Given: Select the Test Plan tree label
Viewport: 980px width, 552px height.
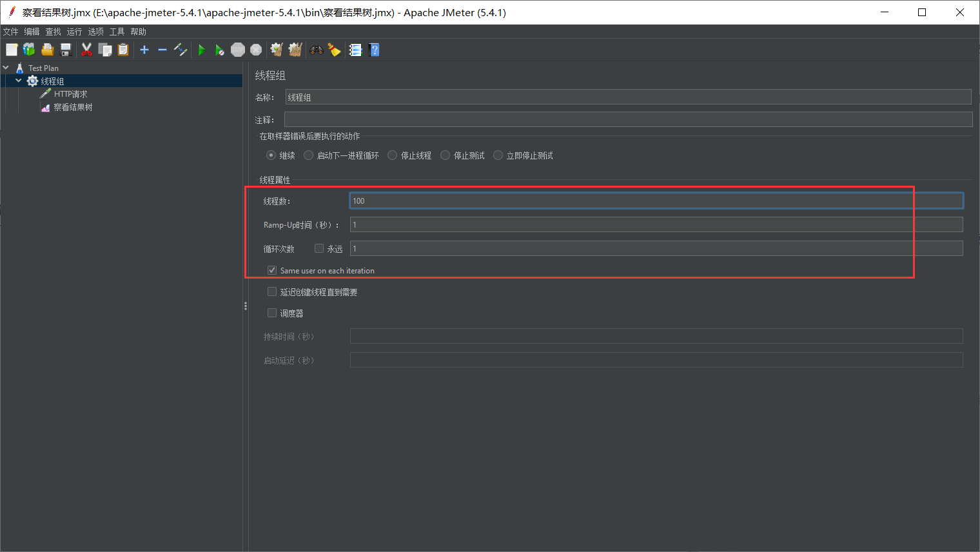Looking at the screenshot, I should click(x=43, y=68).
